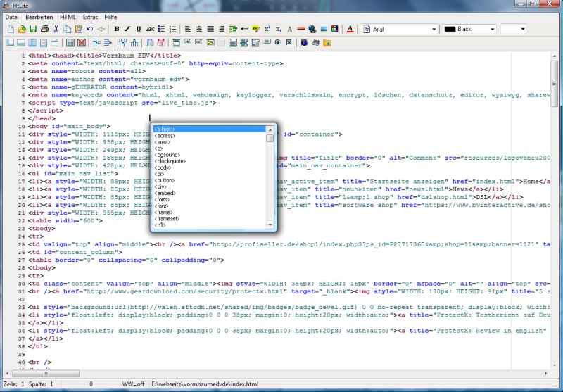Click the highlighted first tag list entry
This screenshot has height=392, width=563.
(209, 129)
